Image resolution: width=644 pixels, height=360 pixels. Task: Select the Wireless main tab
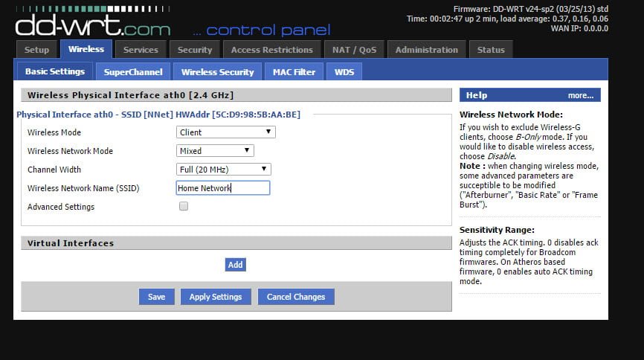(86, 49)
